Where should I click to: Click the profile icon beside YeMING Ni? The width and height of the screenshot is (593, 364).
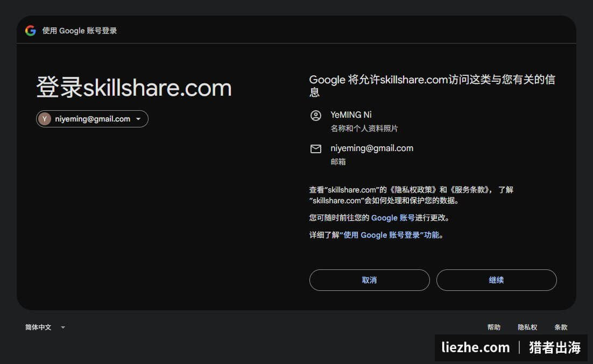[316, 115]
